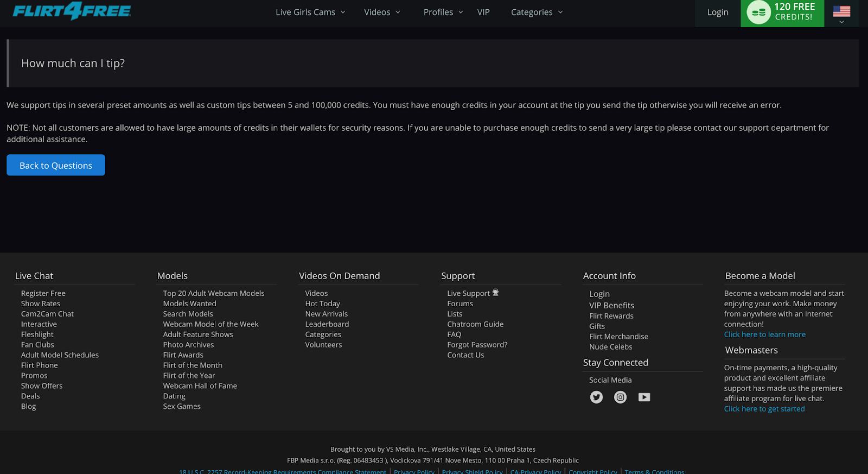
Task: Open the Blog footer link
Action: pyautogui.click(x=29, y=407)
